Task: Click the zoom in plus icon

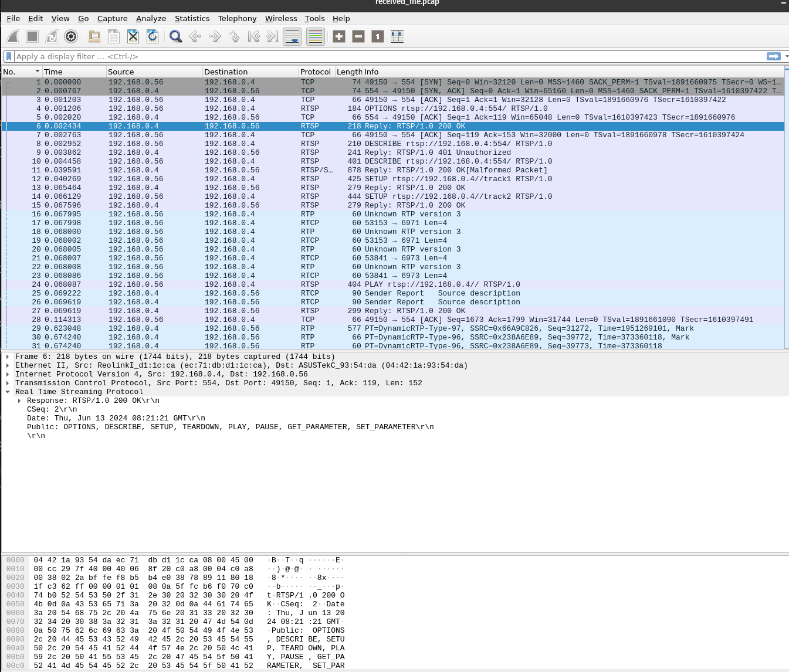Action: (x=339, y=36)
